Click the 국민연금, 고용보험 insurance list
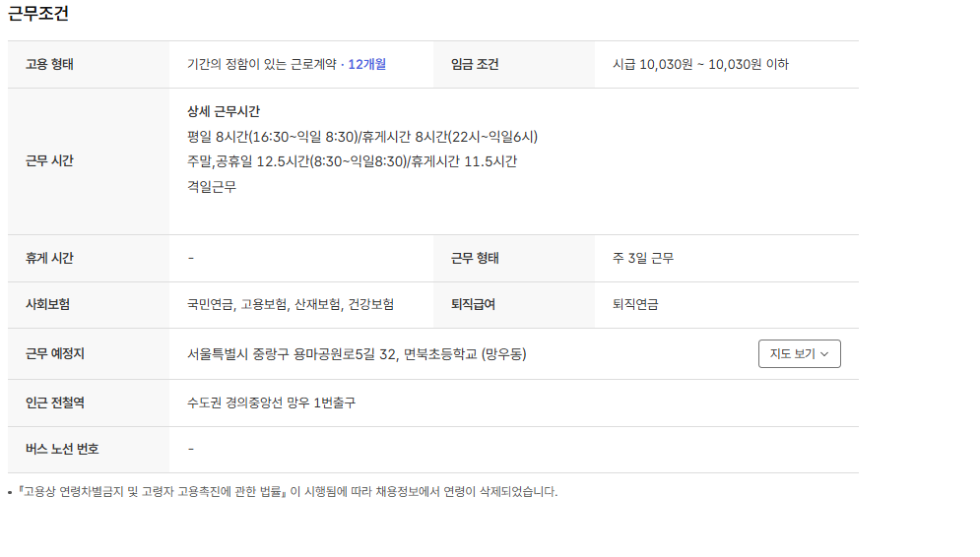The image size is (980, 557). pyautogui.click(x=291, y=305)
